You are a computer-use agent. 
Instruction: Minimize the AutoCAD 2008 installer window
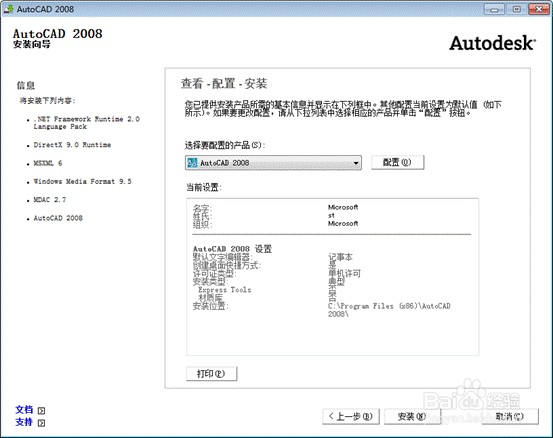494,9
